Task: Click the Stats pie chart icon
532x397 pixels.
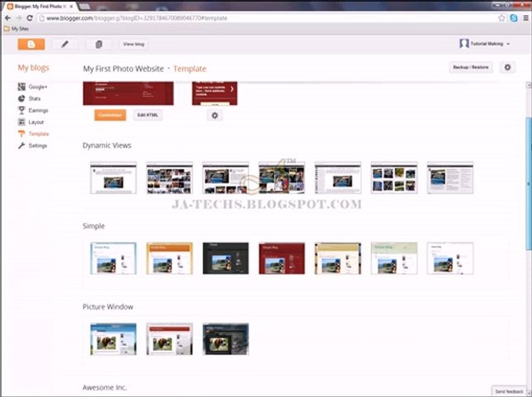Action: (21, 99)
